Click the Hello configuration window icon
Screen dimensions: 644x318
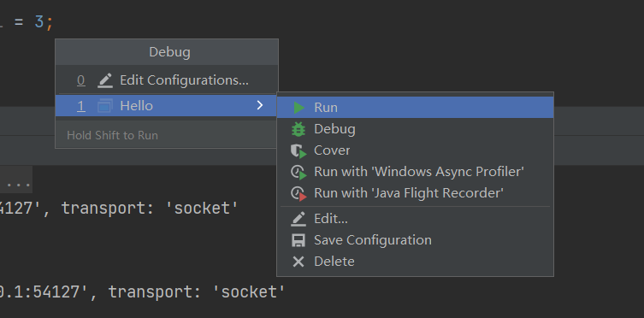(x=105, y=106)
